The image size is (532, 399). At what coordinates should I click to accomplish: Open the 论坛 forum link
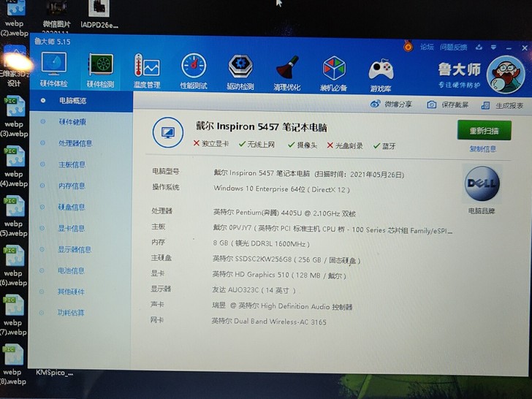coord(427,47)
